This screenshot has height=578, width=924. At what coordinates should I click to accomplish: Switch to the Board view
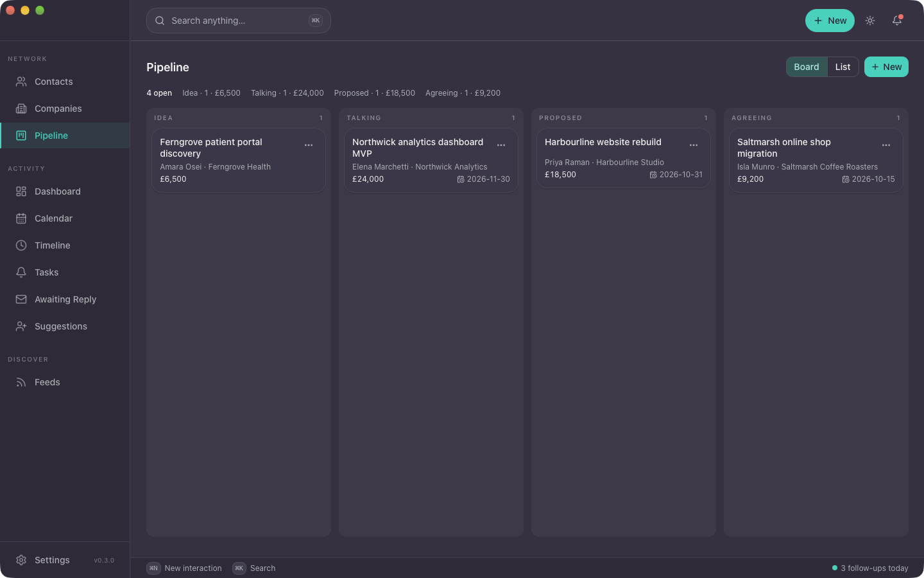807,67
